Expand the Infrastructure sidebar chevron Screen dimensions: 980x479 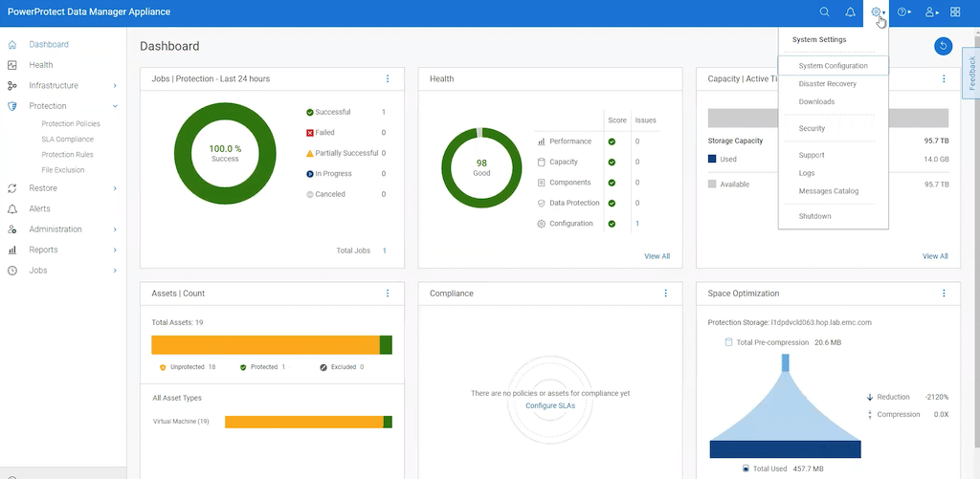tap(115, 85)
